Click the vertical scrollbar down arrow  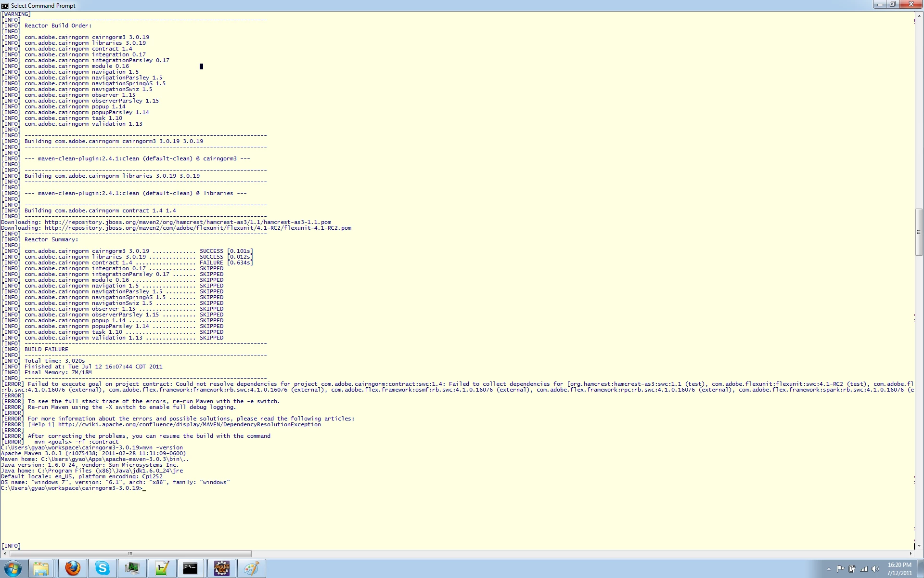click(919, 545)
